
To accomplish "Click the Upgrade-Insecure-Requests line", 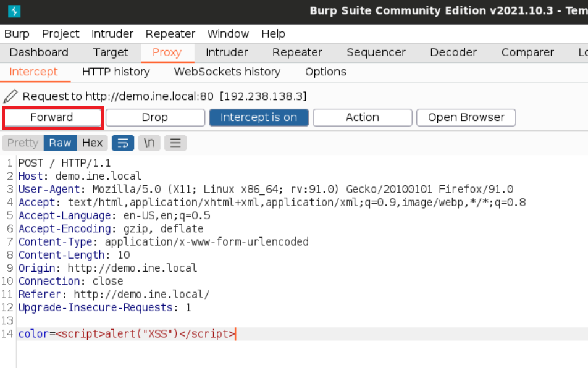I will (x=104, y=307).
